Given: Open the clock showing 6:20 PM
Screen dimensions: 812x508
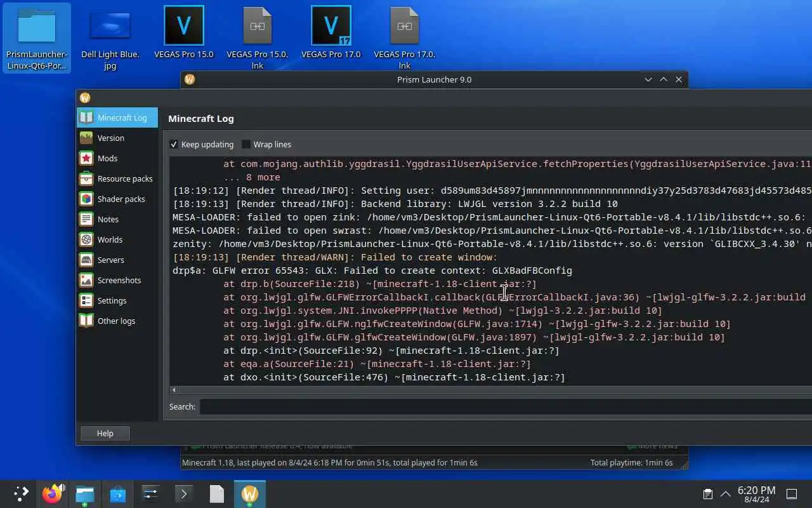Looking at the screenshot, I should [x=756, y=494].
